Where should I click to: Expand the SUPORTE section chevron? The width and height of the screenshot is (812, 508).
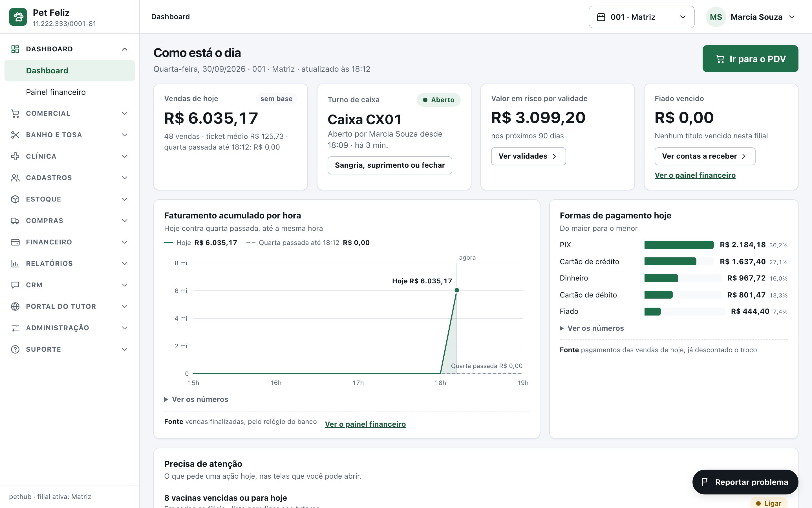(125, 349)
